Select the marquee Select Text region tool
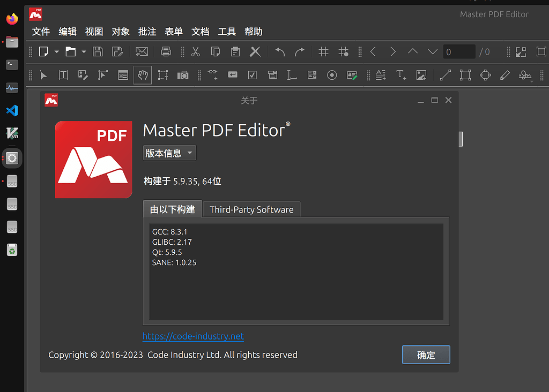The width and height of the screenshot is (549, 392). [x=163, y=75]
